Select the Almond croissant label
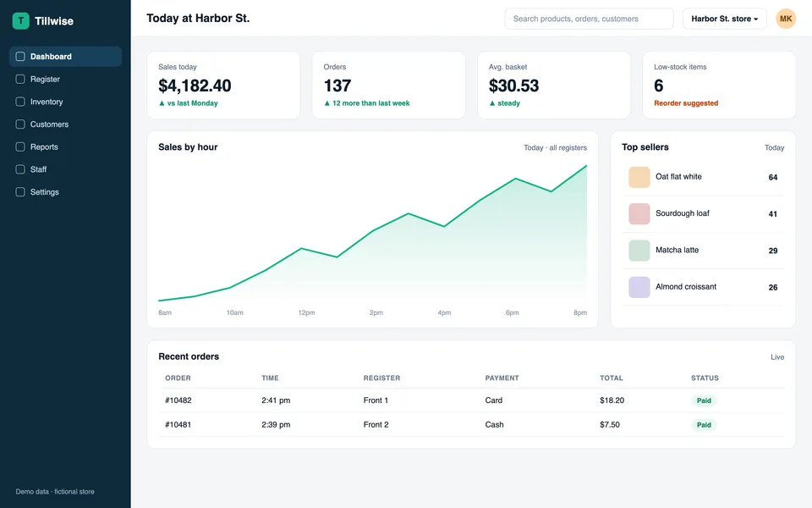Viewport: 812px width, 508px height. point(686,287)
